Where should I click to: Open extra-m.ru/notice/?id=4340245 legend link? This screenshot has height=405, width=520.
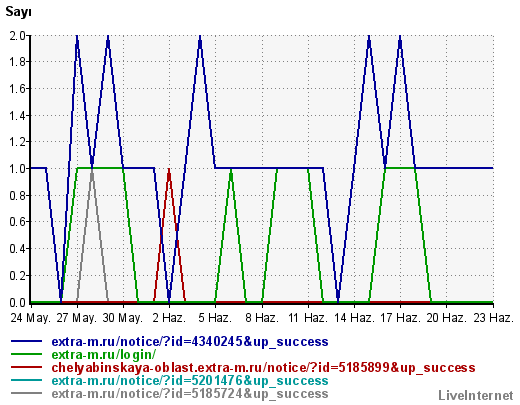190,342
